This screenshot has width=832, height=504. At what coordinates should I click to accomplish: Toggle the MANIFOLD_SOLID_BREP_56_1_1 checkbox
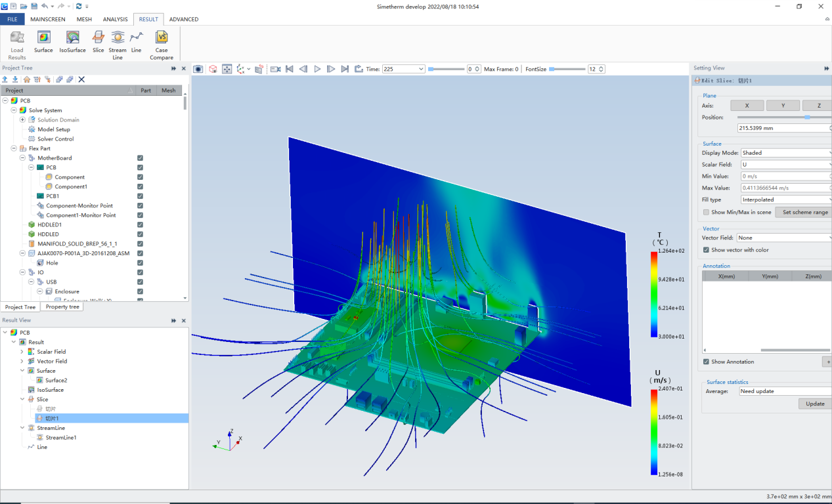(140, 243)
